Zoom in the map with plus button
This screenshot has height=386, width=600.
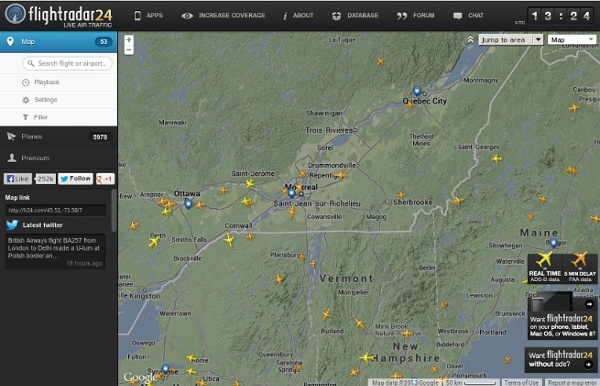pos(129,40)
